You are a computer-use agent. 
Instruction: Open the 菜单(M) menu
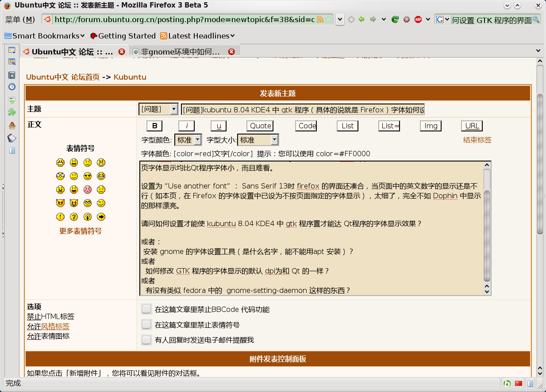coord(20,19)
